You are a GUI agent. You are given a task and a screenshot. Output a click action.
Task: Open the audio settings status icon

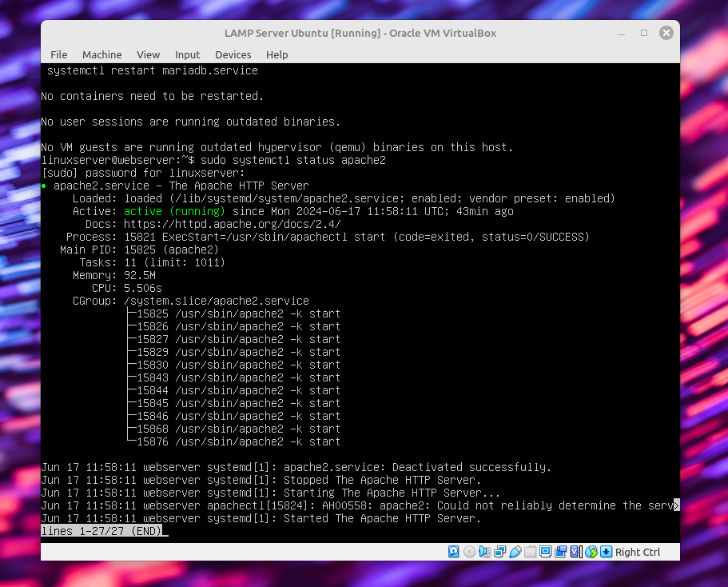485,552
